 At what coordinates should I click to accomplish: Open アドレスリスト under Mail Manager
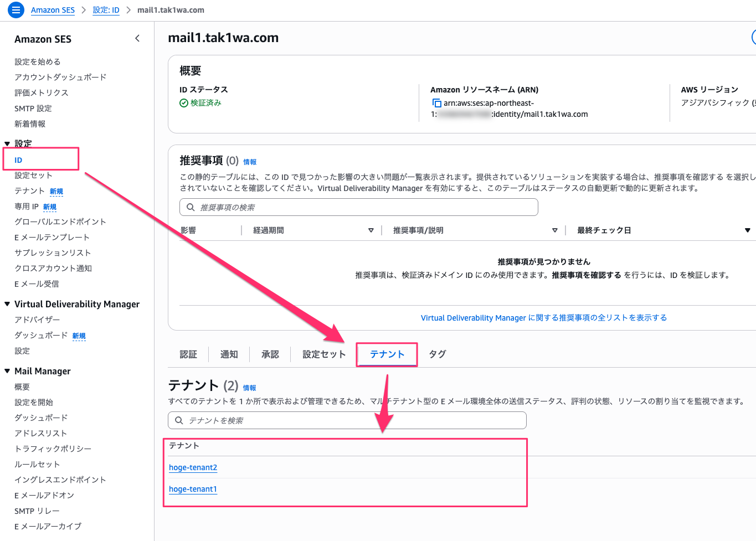40,434
